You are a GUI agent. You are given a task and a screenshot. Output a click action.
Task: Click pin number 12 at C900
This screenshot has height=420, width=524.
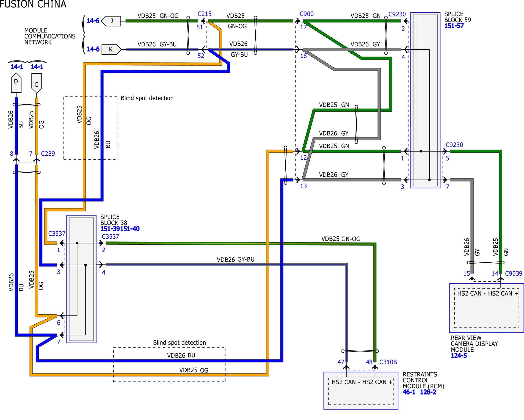tap(304, 158)
